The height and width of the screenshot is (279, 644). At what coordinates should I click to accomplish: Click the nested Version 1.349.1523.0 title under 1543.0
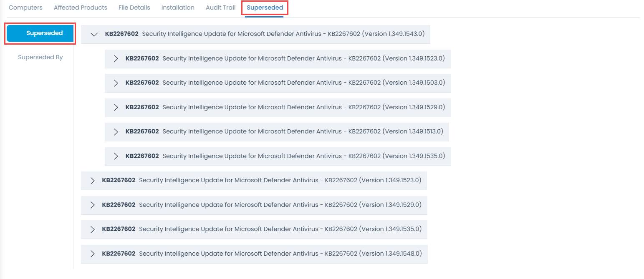[304, 58]
